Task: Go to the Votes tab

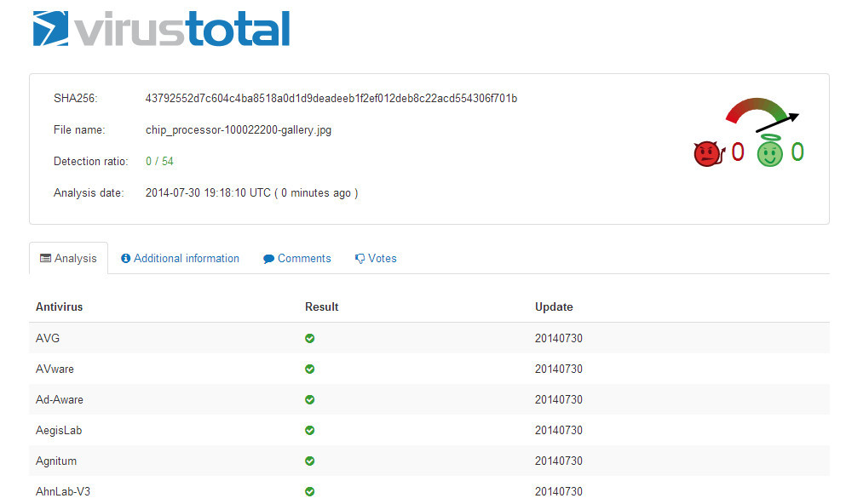Action: tap(376, 258)
